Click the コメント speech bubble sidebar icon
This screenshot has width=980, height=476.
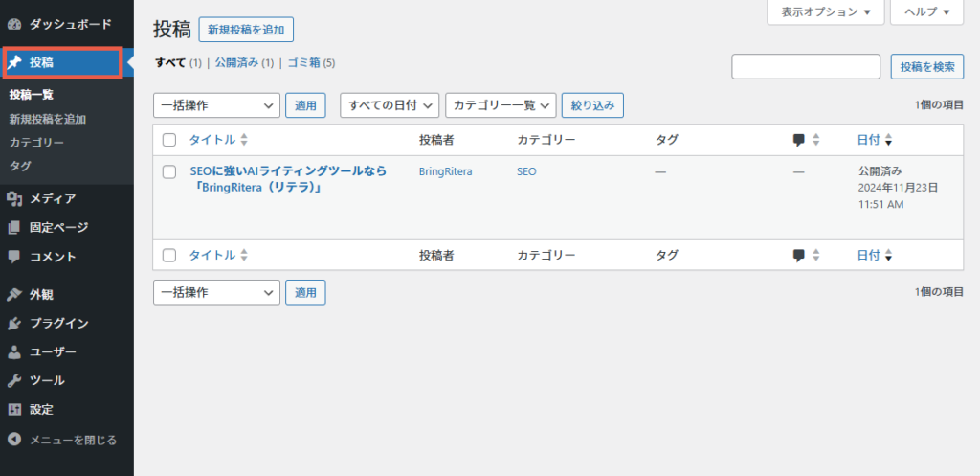(15, 257)
